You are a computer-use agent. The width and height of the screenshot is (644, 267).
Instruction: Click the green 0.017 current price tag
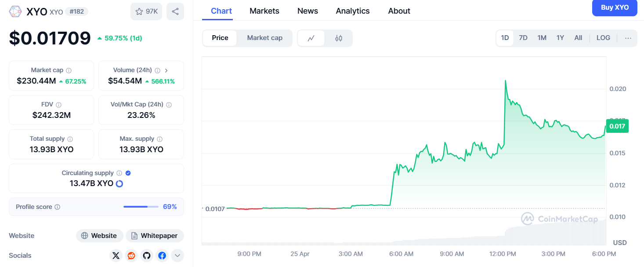[617, 126]
